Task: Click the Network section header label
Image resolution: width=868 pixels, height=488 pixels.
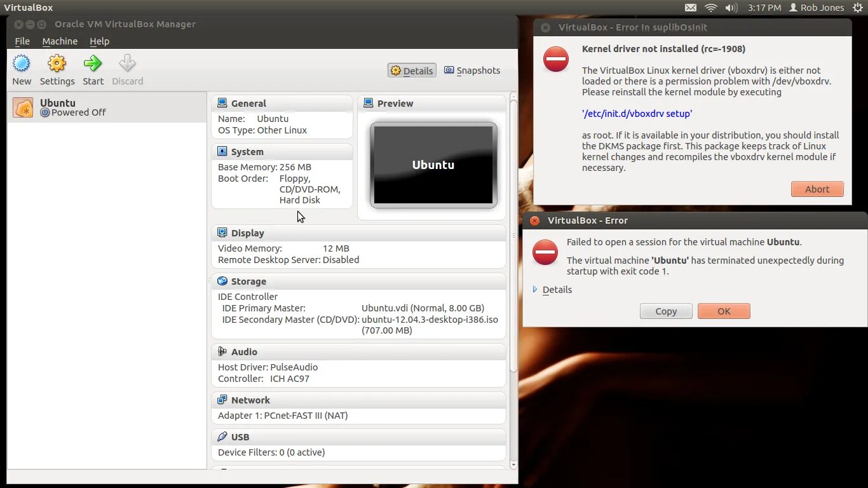Action: coord(250,400)
